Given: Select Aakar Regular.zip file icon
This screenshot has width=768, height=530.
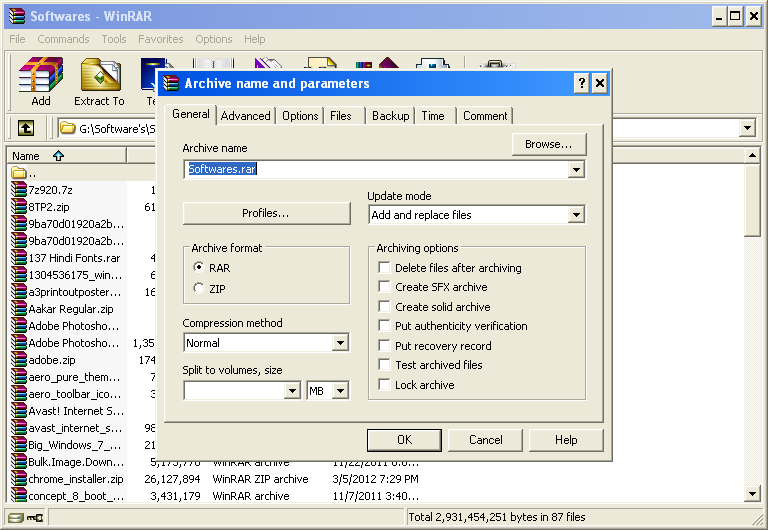Looking at the screenshot, I should coord(19,309).
